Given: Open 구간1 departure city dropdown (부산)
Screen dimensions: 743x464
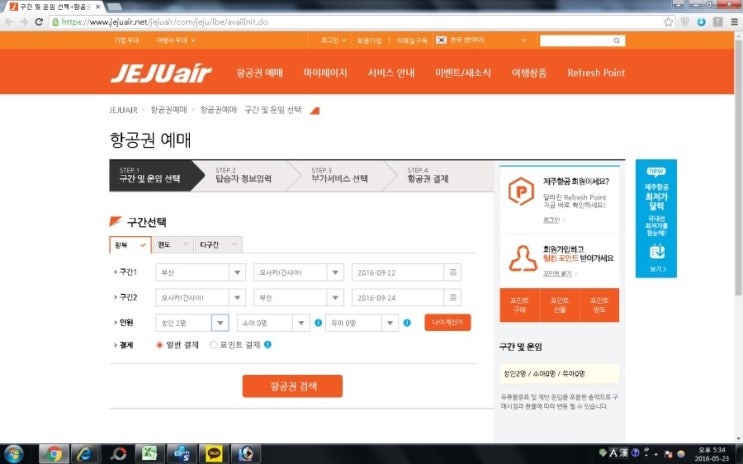Looking at the screenshot, I should (x=200, y=273).
